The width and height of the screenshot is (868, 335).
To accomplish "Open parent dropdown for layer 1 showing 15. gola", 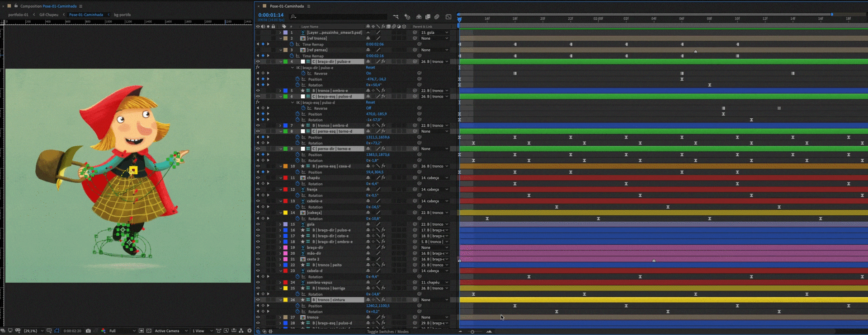I will point(434,33).
